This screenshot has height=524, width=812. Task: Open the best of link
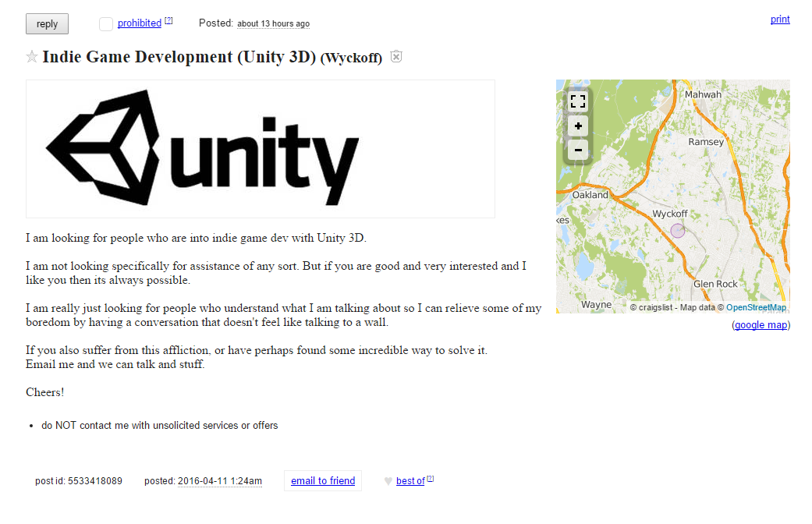click(410, 481)
